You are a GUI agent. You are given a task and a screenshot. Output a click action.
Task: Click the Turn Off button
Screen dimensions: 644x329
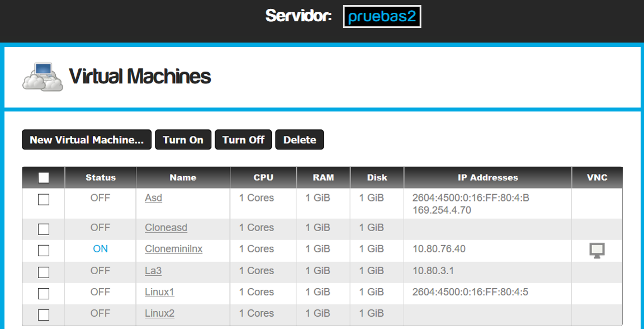243,140
